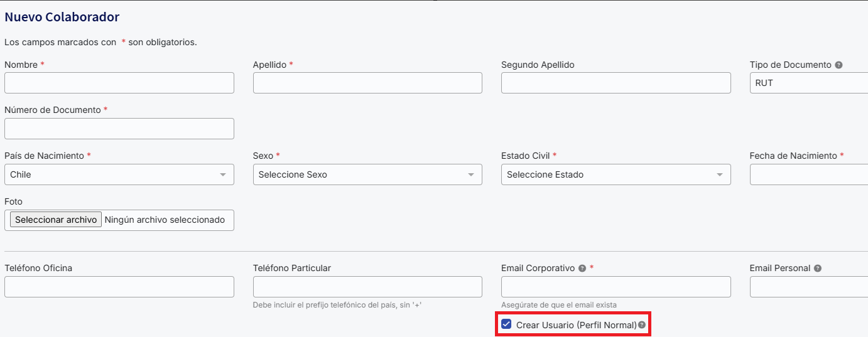Focus the Fecha de Nacimiento field
This screenshot has width=868, height=337.
coord(809,174)
